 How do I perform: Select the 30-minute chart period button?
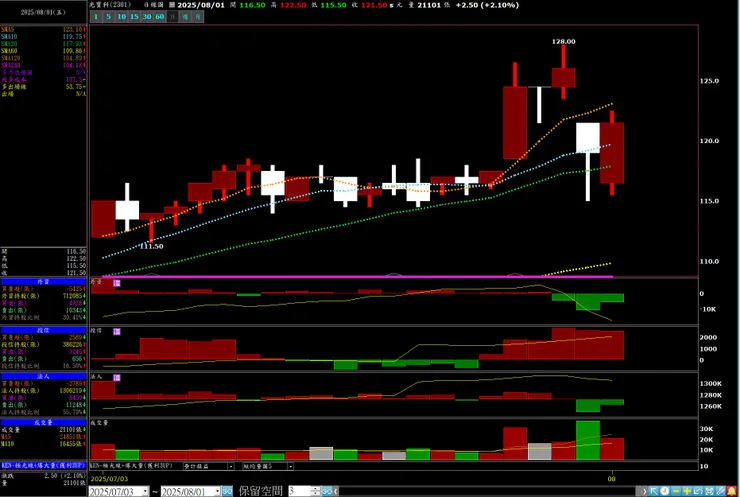(147, 17)
